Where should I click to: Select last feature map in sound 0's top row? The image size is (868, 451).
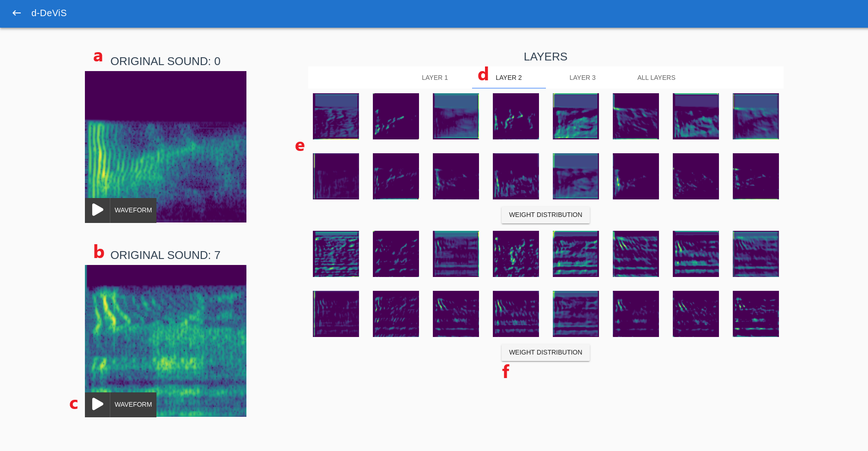tap(756, 116)
